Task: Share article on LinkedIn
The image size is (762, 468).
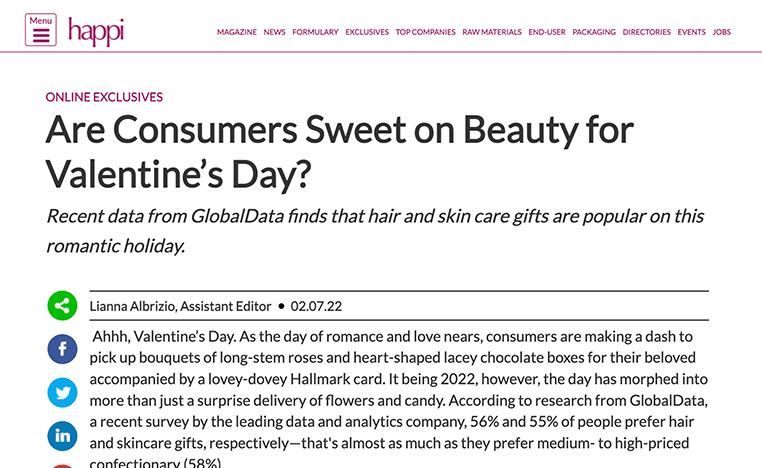Action: click(x=62, y=436)
